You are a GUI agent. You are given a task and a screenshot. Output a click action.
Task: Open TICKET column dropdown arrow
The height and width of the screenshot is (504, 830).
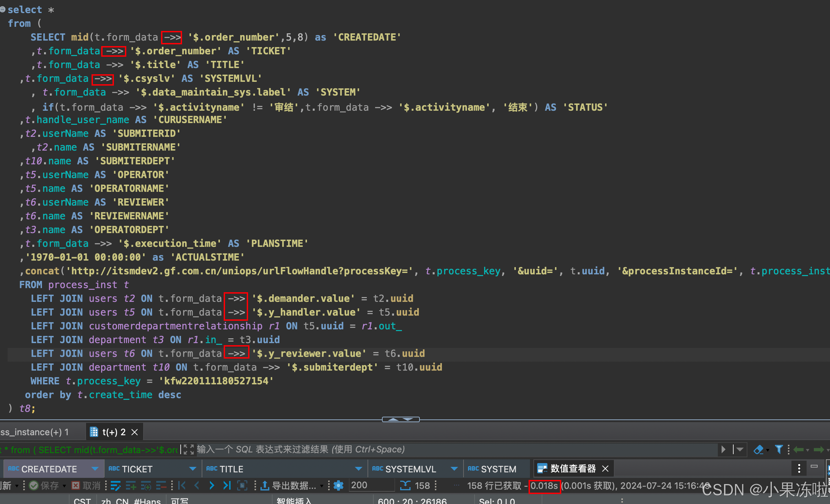click(193, 469)
